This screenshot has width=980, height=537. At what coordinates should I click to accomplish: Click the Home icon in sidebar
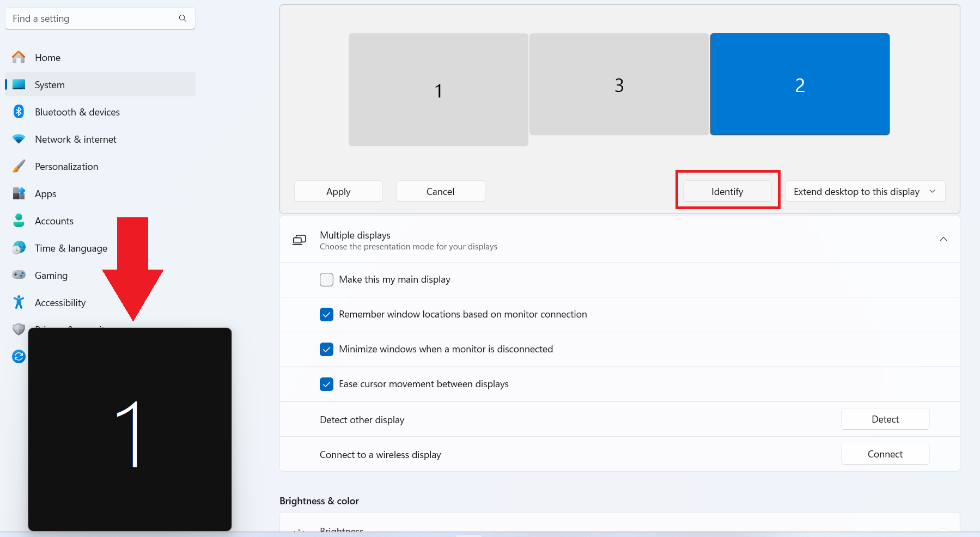coord(19,57)
